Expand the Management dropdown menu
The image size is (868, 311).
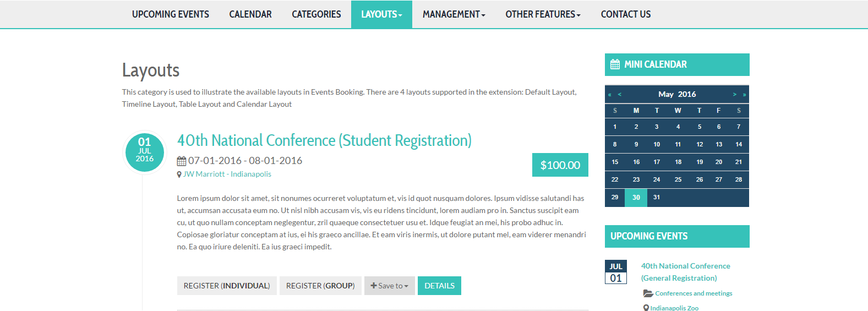click(454, 14)
